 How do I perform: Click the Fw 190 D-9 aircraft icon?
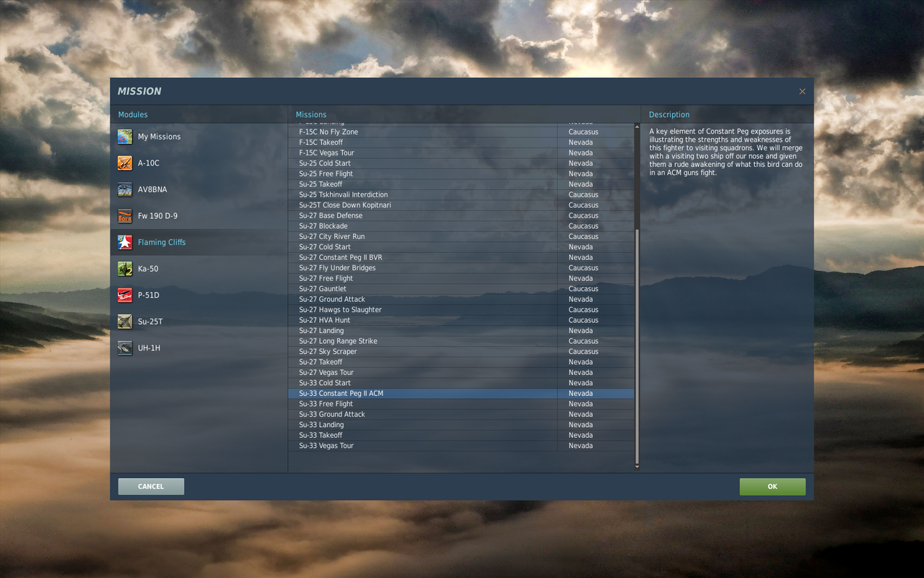click(x=124, y=215)
